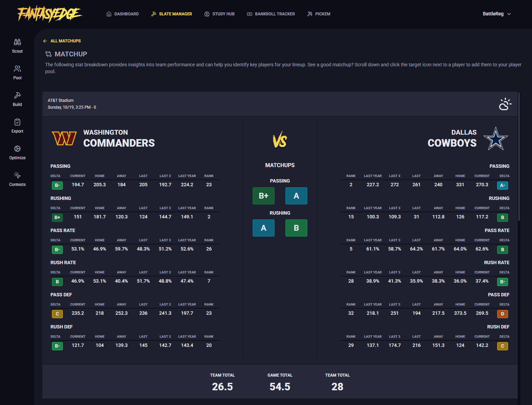Viewport: 532px width, 405px height.
Task: Click Washington's Rush Def B- delta badge
Action: pyautogui.click(x=57, y=346)
